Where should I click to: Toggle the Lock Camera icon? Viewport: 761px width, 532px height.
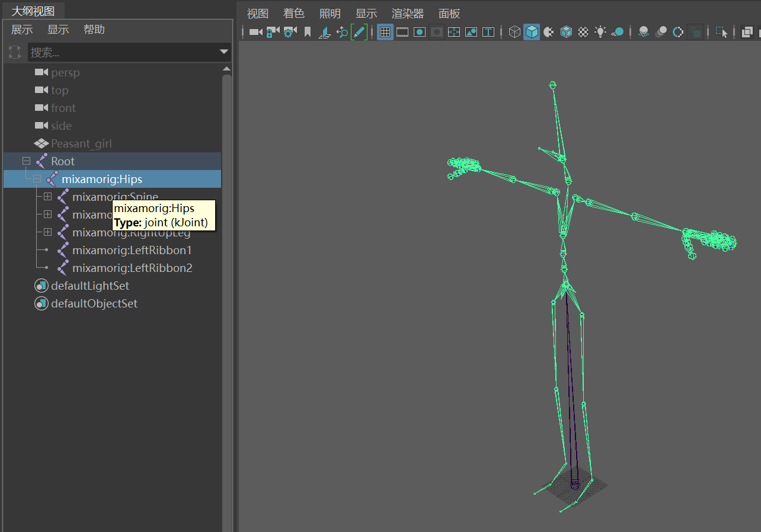[273, 32]
